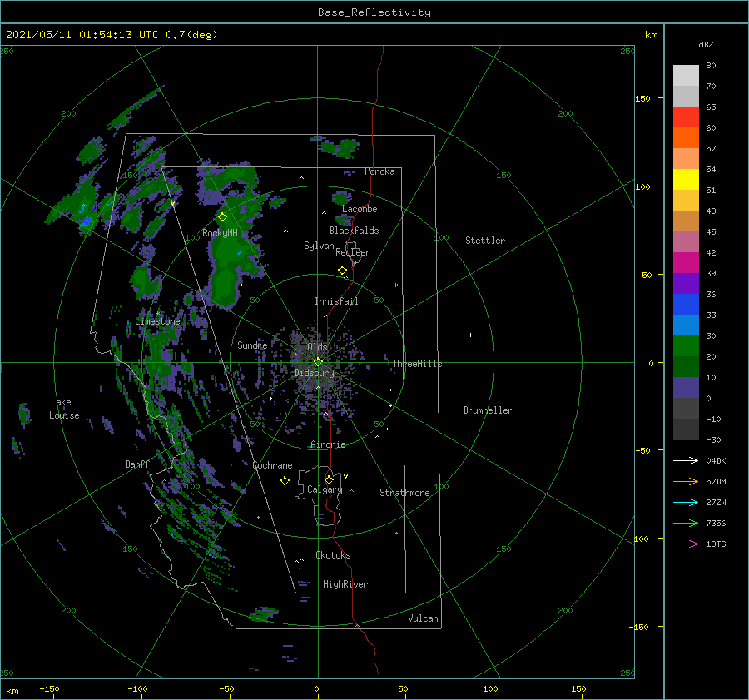Click the green 7356 arrow in legend
The image size is (749, 700).
click(686, 524)
